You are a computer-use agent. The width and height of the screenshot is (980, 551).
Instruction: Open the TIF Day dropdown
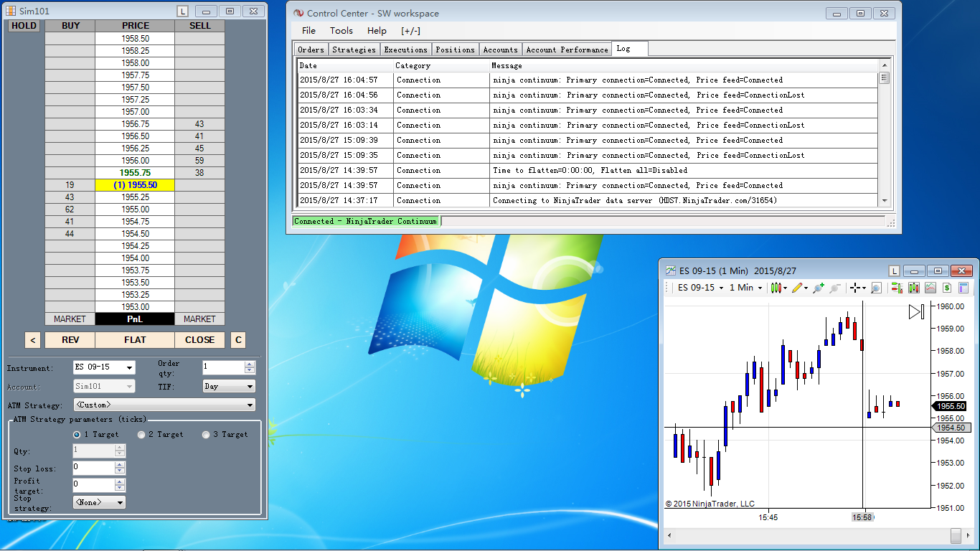pyautogui.click(x=229, y=386)
